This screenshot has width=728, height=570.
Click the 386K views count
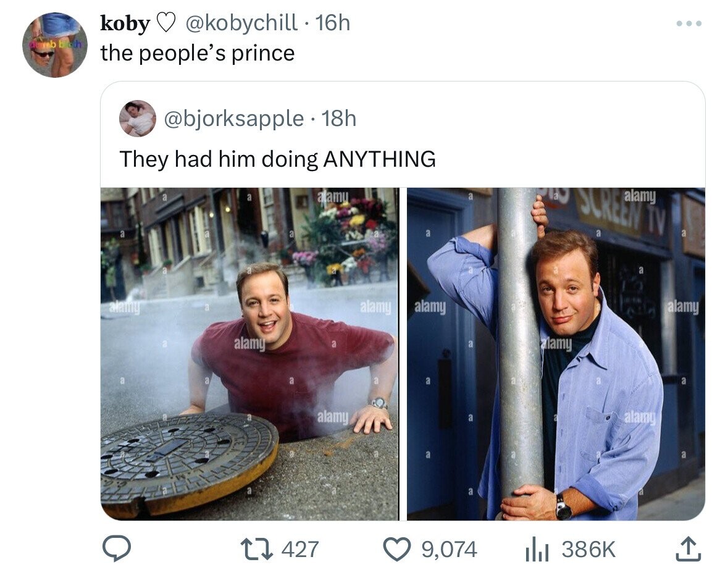click(588, 549)
